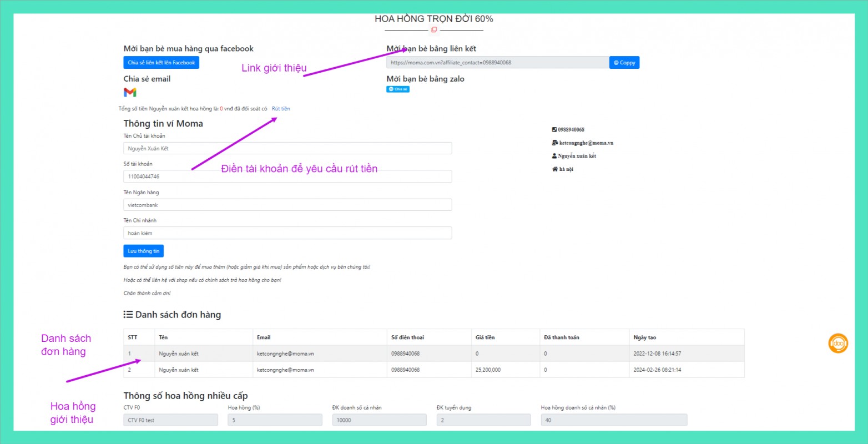This screenshot has height=444, width=868.
Task: Select the order row dated 2024-02-26
Action: pos(433,370)
